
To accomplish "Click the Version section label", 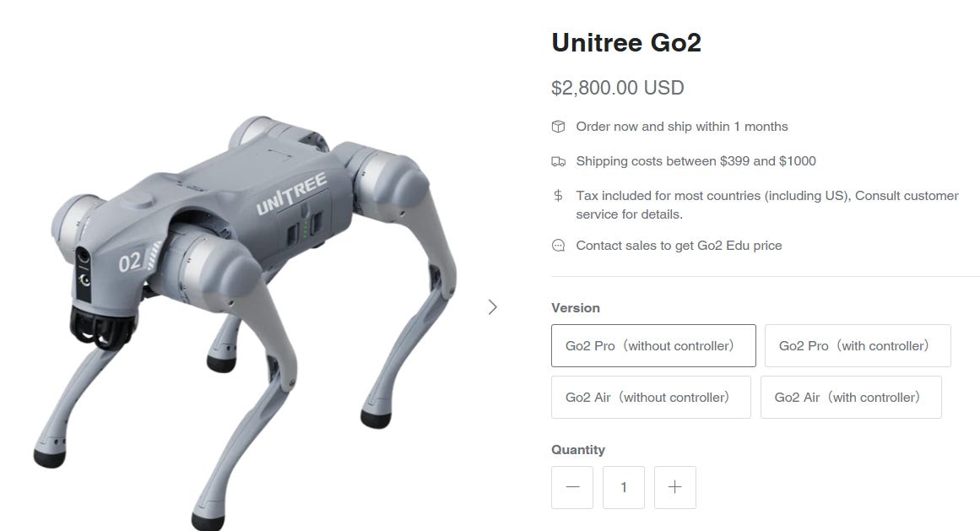I will (x=576, y=308).
